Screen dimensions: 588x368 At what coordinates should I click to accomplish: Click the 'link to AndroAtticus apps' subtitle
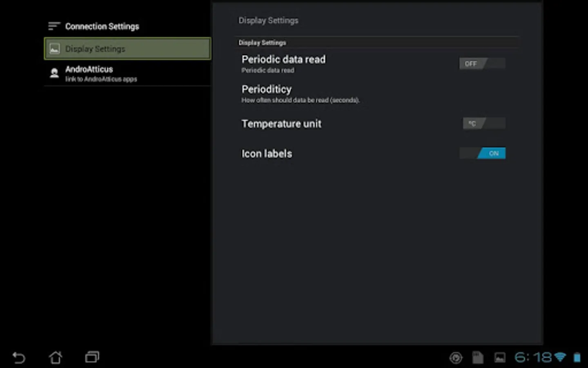[101, 79]
